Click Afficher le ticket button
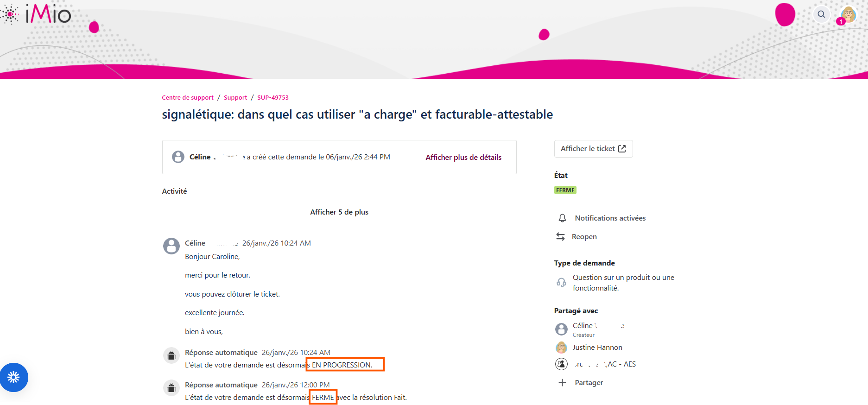 tap(593, 149)
